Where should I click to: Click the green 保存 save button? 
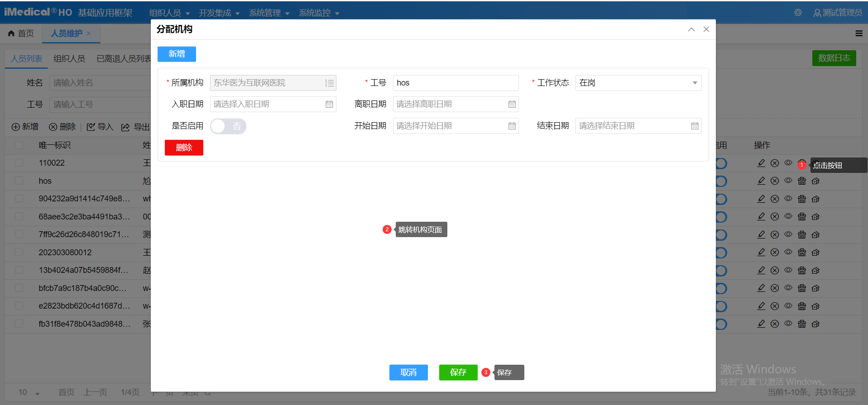pos(458,372)
